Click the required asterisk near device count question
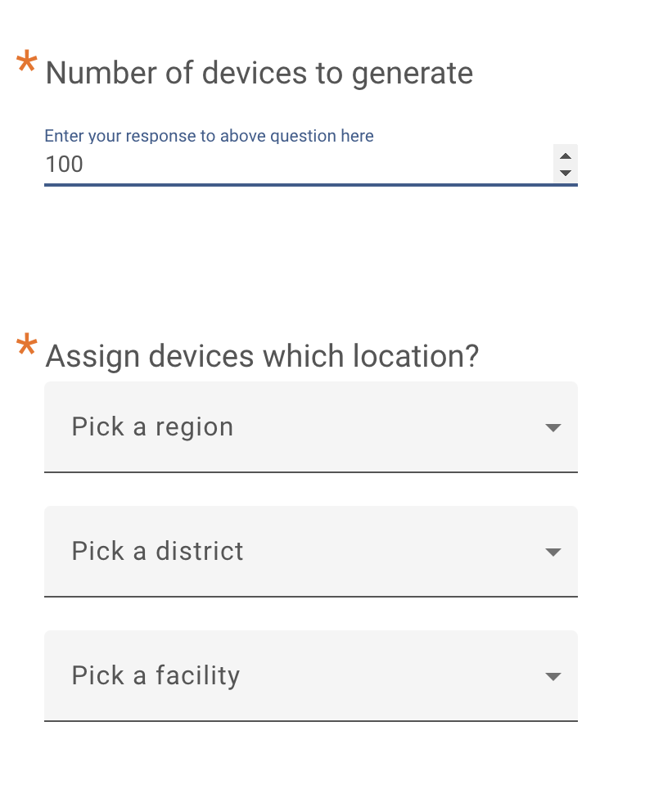The image size is (663, 812). pyautogui.click(x=25, y=61)
